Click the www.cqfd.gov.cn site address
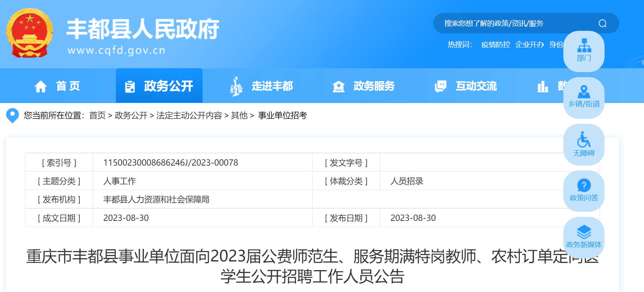 [116, 50]
